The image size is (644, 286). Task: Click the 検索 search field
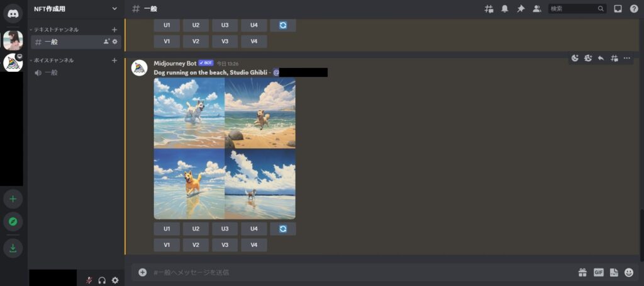pos(577,9)
